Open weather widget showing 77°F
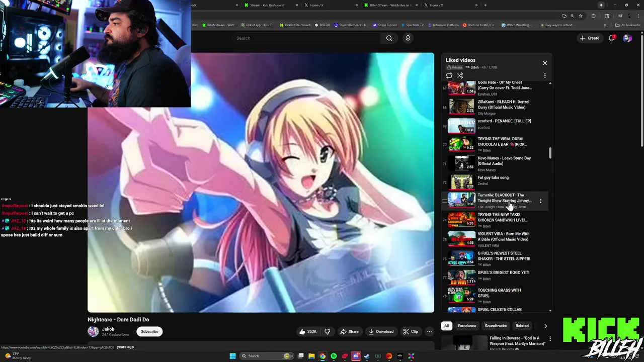Viewport: 644px width, 362px height. tap(18, 356)
